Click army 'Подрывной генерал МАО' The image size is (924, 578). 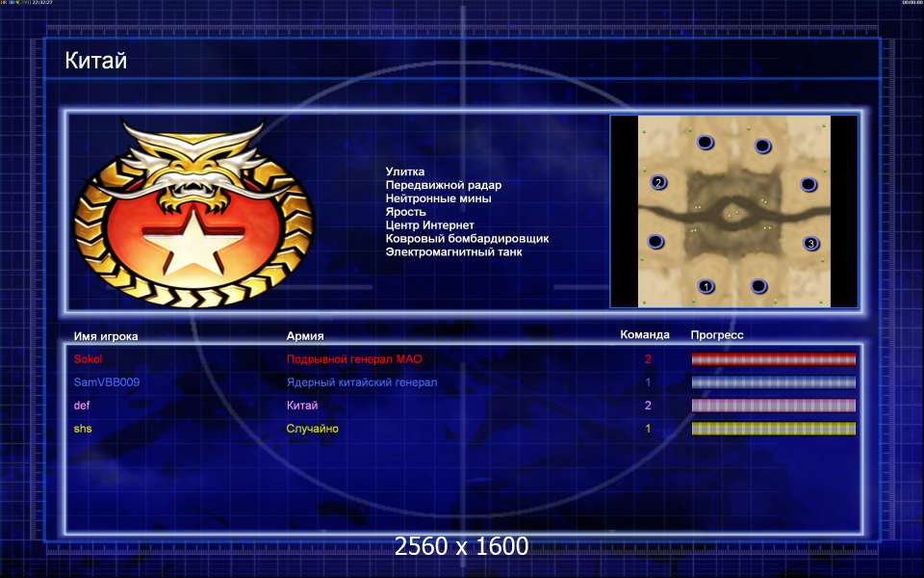(x=354, y=358)
